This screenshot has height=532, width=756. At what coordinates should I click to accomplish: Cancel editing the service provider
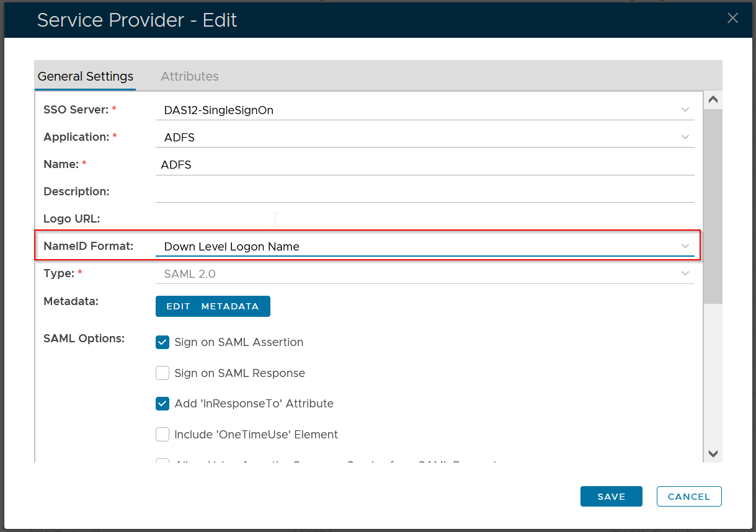tap(688, 497)
